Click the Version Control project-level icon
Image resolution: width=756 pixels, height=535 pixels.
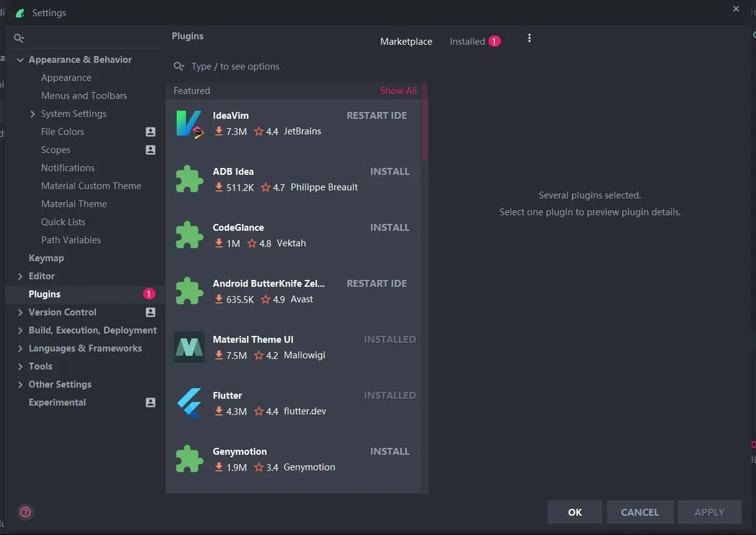tap(151, 312)
